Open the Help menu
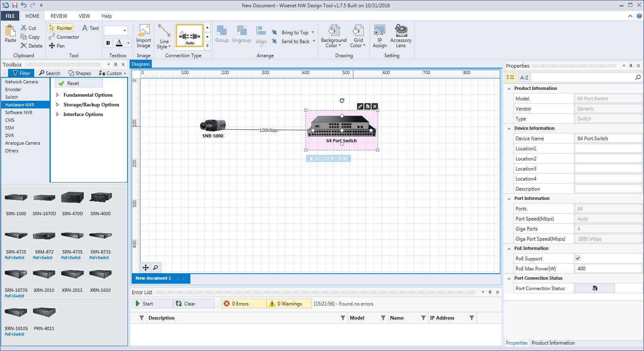The width and height of the screenshot is (644, 351). pos(107,16)
